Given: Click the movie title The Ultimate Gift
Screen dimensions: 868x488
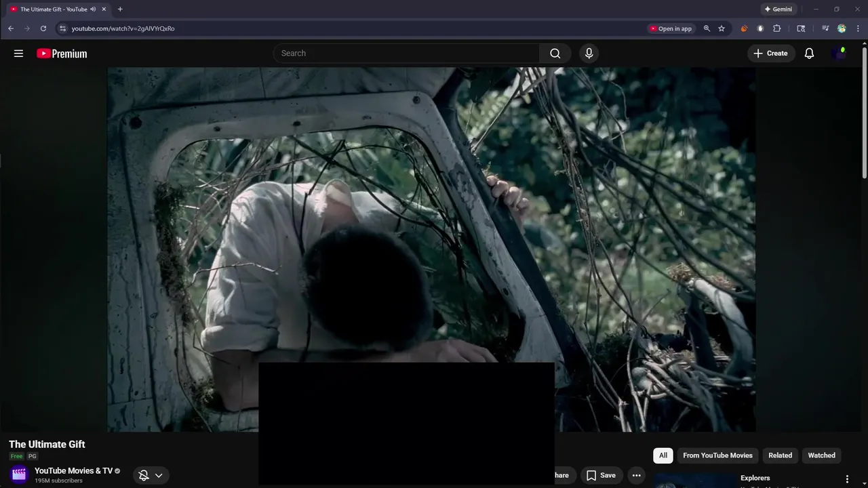Looking at the screenshot, I should (47, 445).
